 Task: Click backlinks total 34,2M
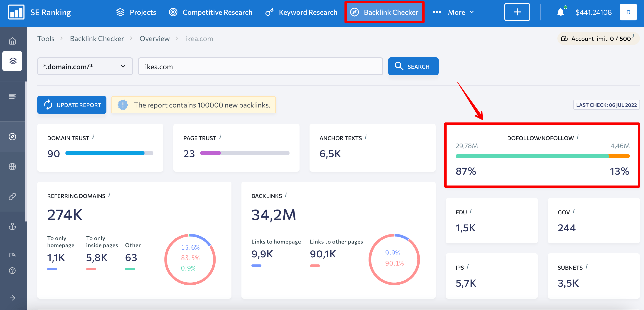pos(274,215)
